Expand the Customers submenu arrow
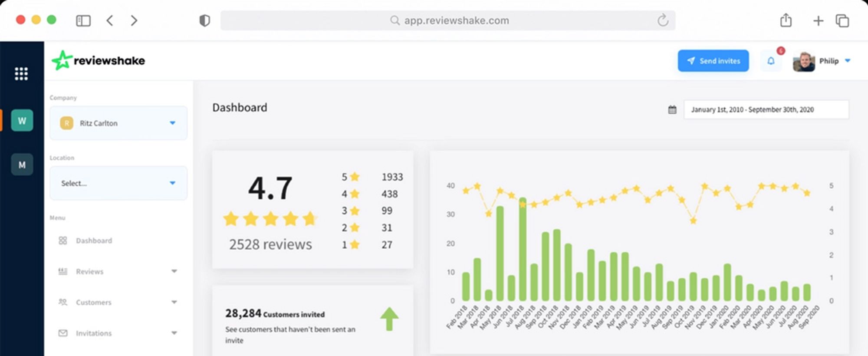Image resolution: width=868 pixels, height=356 pixels. 174,302
